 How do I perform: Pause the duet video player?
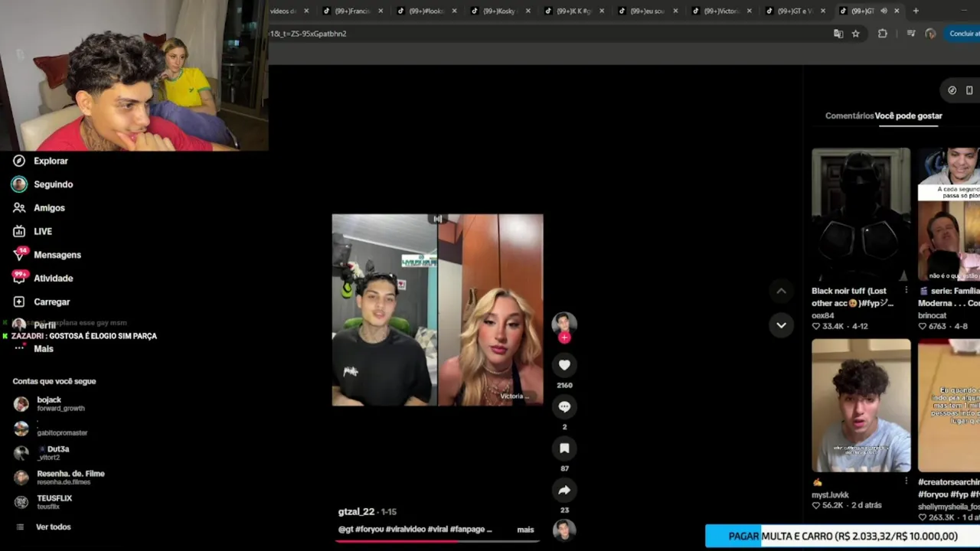tap(437, 310)
